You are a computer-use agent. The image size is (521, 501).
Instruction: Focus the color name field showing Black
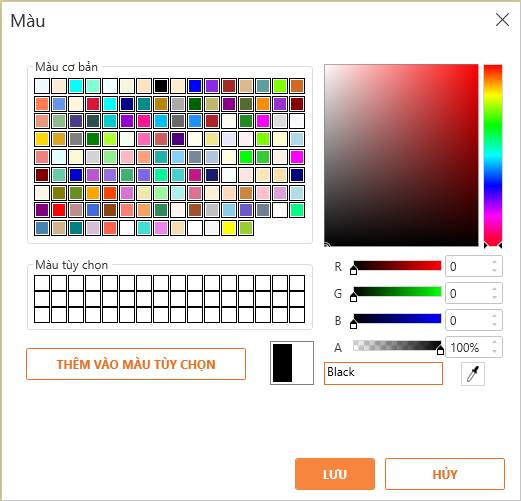(x=383, y=373)
